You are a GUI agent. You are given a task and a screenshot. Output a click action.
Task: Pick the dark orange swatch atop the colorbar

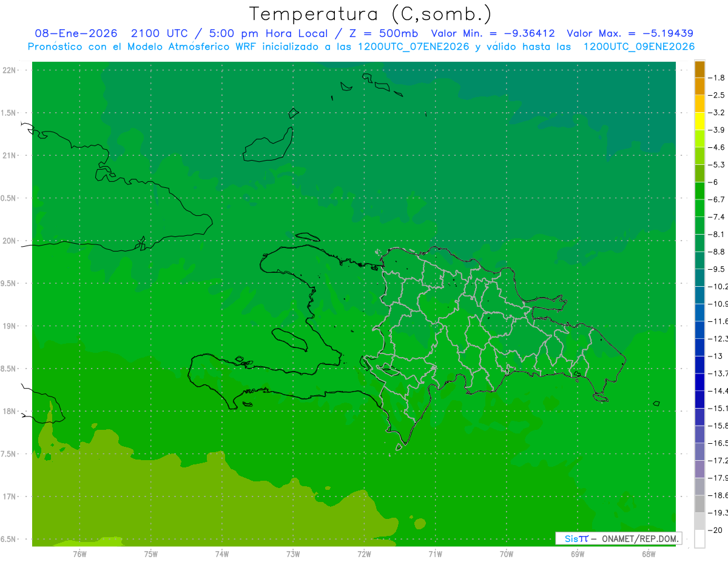pos(699,69)
